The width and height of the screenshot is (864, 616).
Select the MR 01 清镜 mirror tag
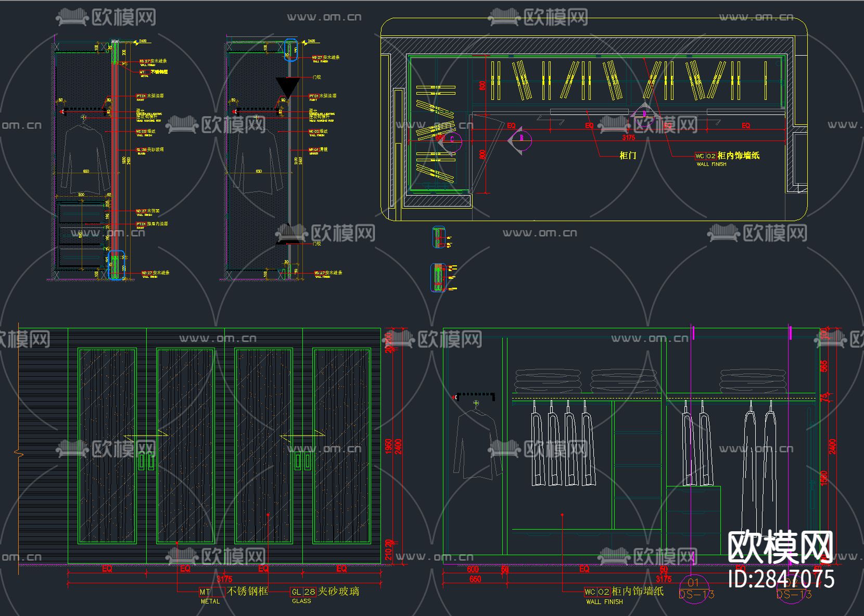(x=319, y=150)
